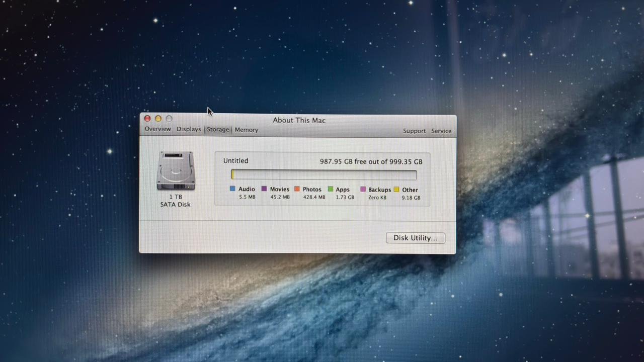Switch to the Displays tab
This screenshot has width=644, height=362.
click(x=188, y=129)
